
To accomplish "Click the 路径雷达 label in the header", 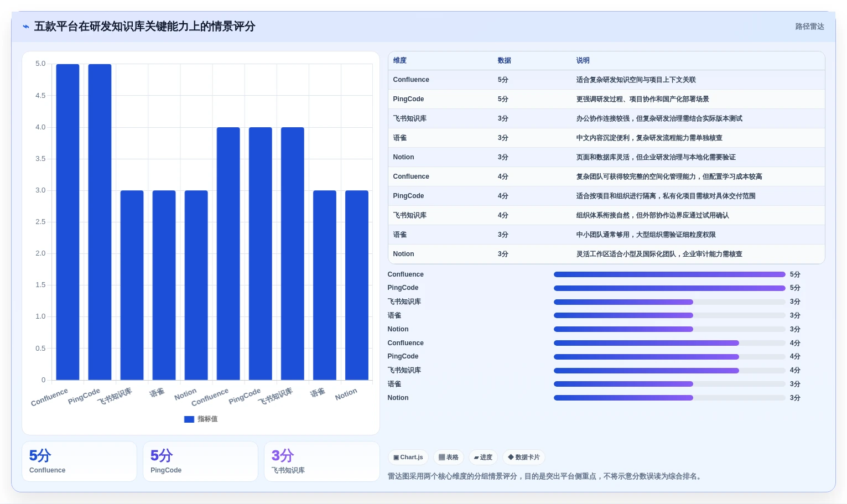I will pyautogui.click(x=809, y=27).
